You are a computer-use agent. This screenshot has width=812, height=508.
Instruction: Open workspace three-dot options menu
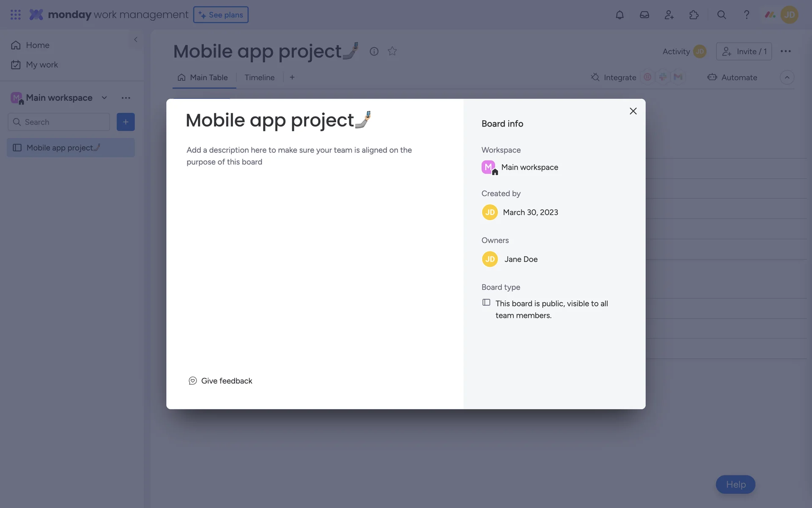126,98
